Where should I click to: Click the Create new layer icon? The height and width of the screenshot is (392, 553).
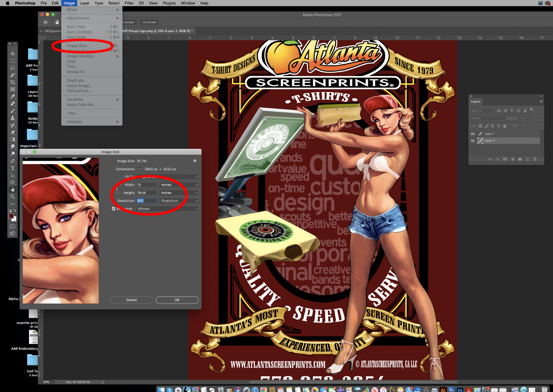(x=527, y=159)
